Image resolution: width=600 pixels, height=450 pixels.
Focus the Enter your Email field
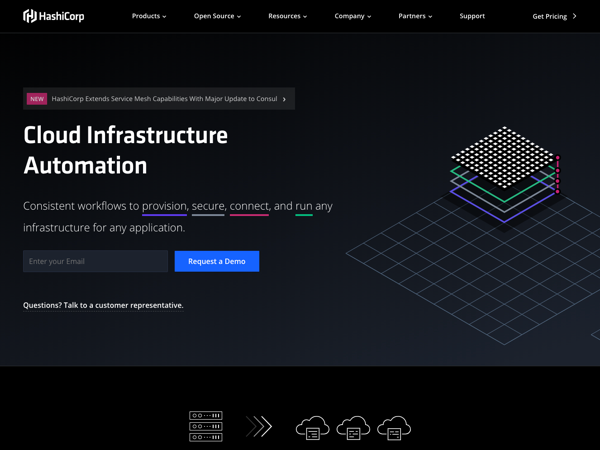click(x=95, y=261)
